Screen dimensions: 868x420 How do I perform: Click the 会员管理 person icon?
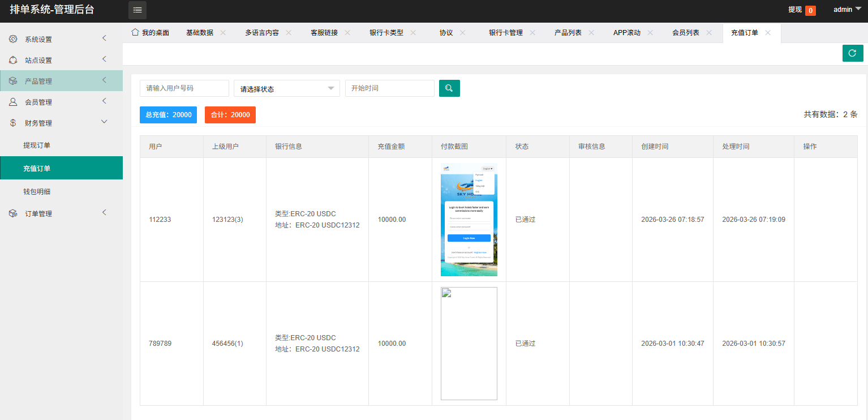click(13, 102)
